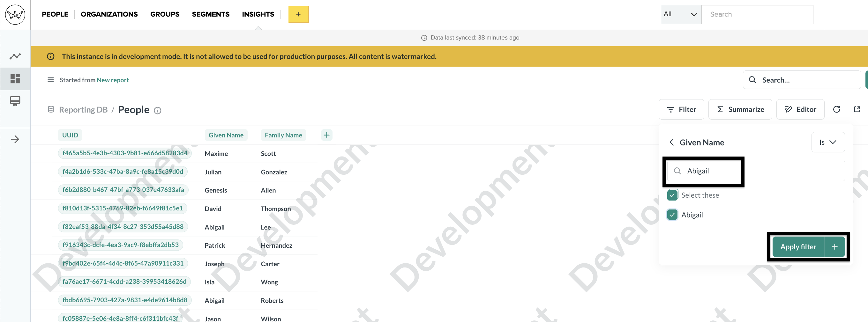
Task: Refresh the results with the reload icon
Action: 837,109
